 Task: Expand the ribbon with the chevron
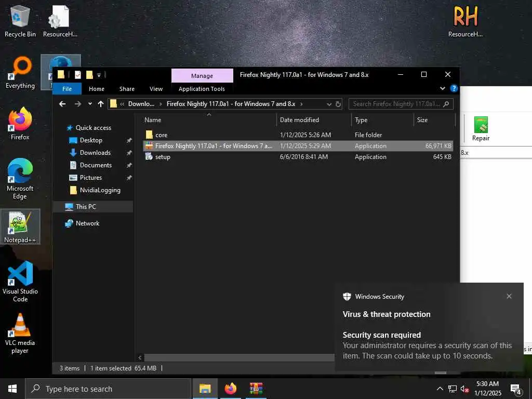pyautogui.click(x=443, y=88)
